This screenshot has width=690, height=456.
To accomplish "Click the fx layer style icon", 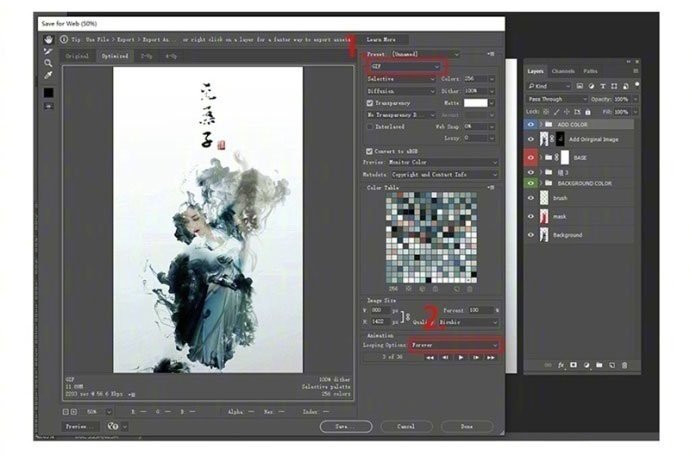I will [561, 365].
